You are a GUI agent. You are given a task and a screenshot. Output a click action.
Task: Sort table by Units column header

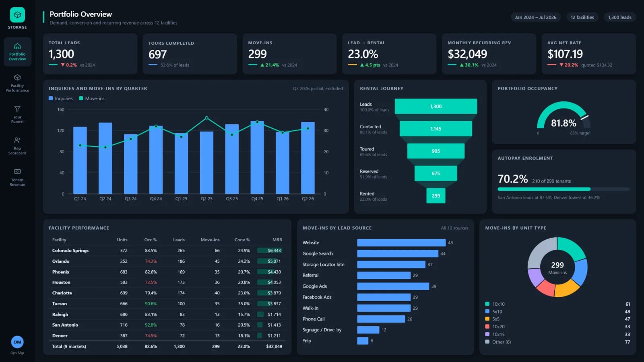point(122,240)
